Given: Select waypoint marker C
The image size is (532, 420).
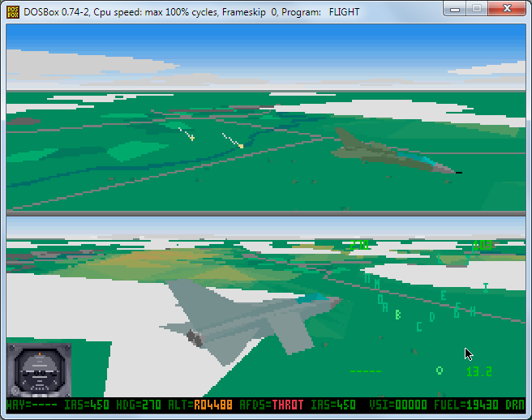Looking at the screenshot, I should point(419,327).
